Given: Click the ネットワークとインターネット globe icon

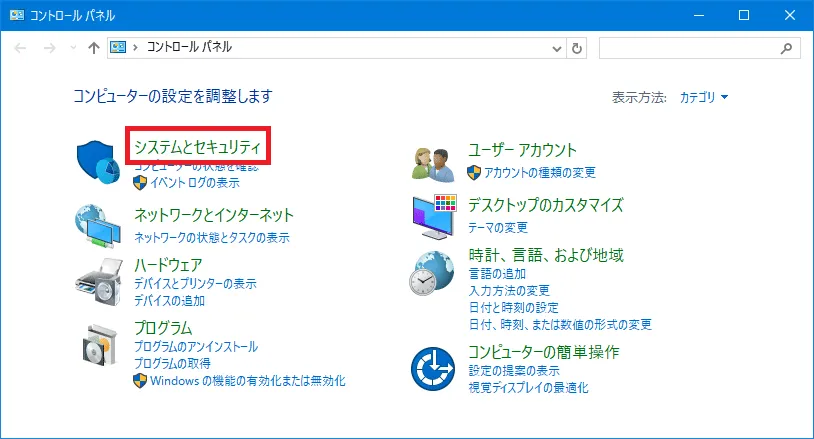Looking at the screenshot, I should 98,226.
